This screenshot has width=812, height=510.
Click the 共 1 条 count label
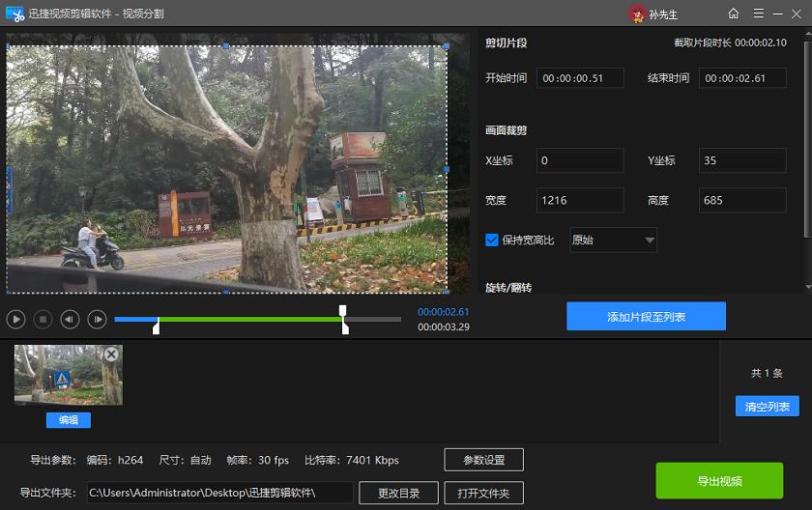pos(767,373)
